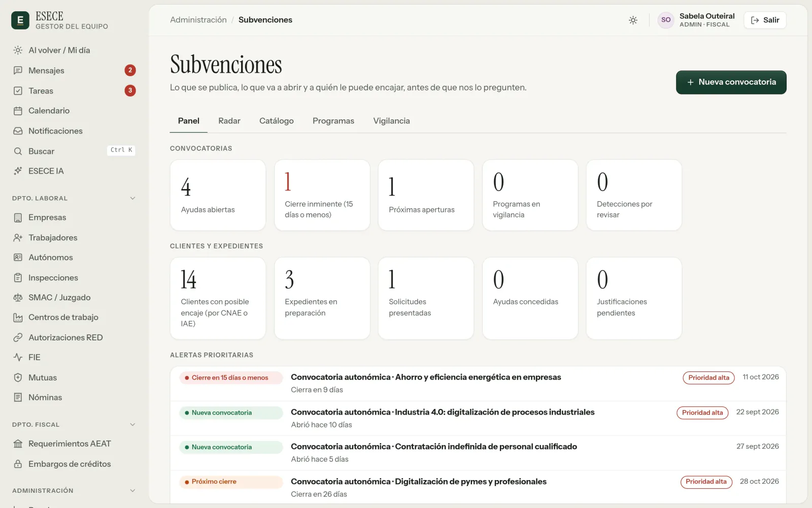This screenshot has height=508, width=812.
Task: Open the Vigilancia tab
Action: pos(391,121)
